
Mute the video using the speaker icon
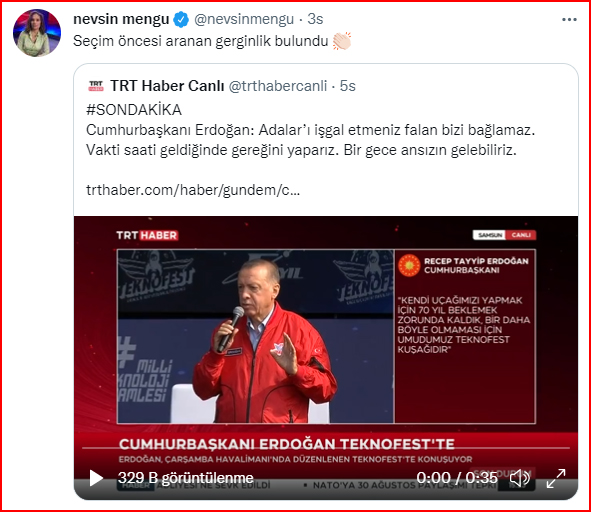(520, 478)
